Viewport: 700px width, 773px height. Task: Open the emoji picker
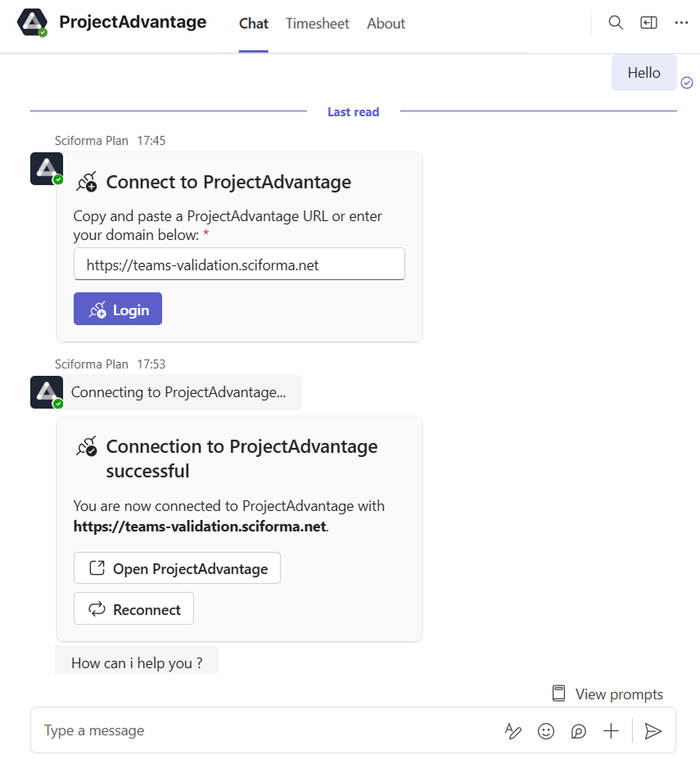click(x=546, y=731)
